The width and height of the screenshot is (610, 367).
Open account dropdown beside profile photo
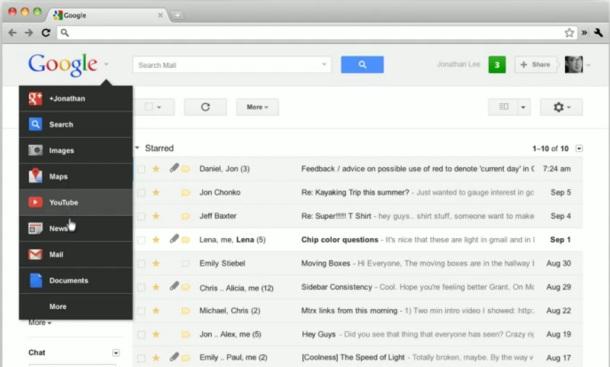pyautogui.click(x=588, y=65)
